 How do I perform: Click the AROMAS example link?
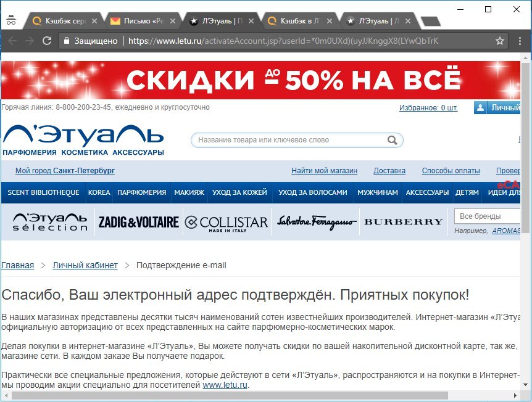click(506, 231)
